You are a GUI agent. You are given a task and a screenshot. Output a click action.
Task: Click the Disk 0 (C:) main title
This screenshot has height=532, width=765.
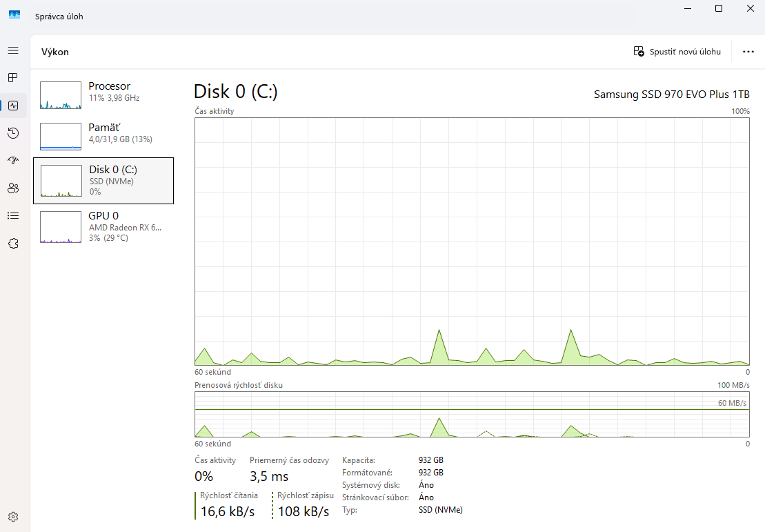[236, 91]
